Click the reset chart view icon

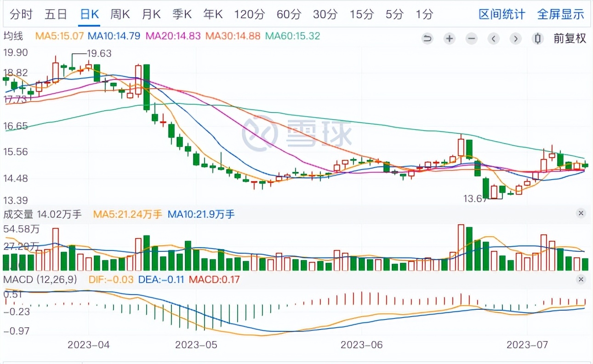coord(428,39)
